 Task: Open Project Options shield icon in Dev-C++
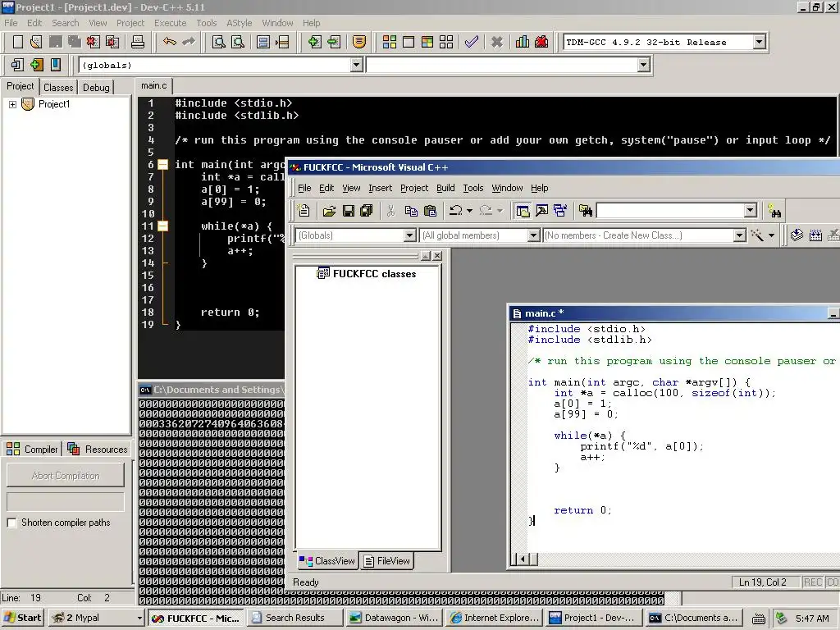coord(359,42)
